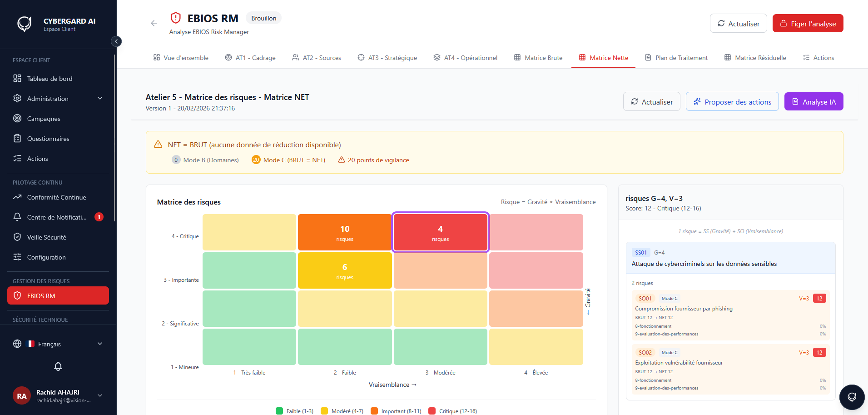868x415 pixels.
Task: Click the globe language icon
Action: tap(17, 344)
